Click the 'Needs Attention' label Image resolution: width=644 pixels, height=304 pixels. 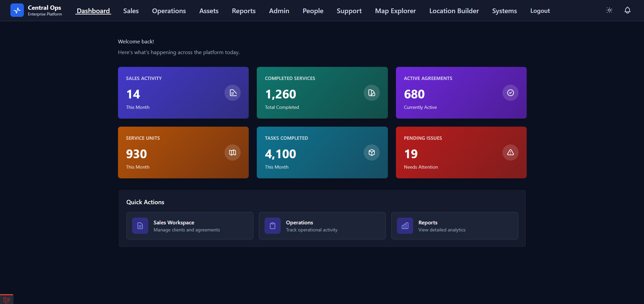tap(421, 167)
